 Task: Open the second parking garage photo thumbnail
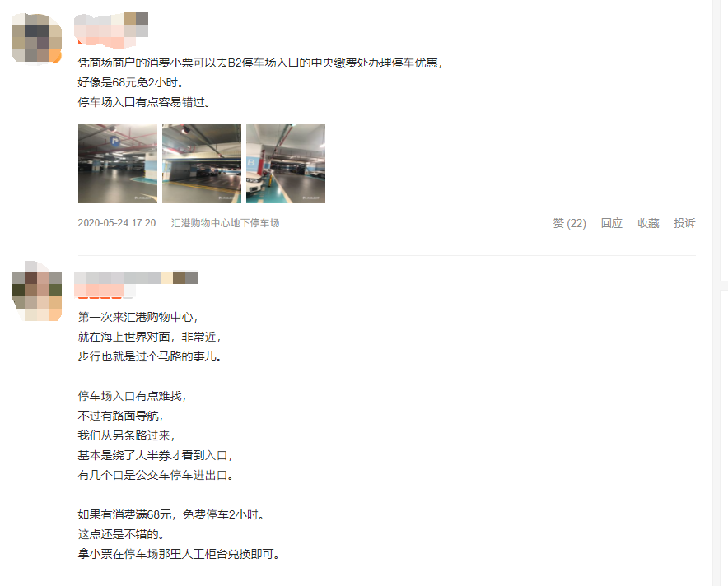[x=202, y=163]
